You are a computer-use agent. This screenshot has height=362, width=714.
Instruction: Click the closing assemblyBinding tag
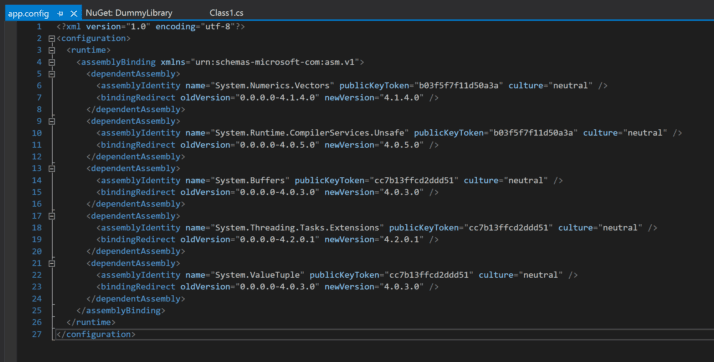point(121,311)
